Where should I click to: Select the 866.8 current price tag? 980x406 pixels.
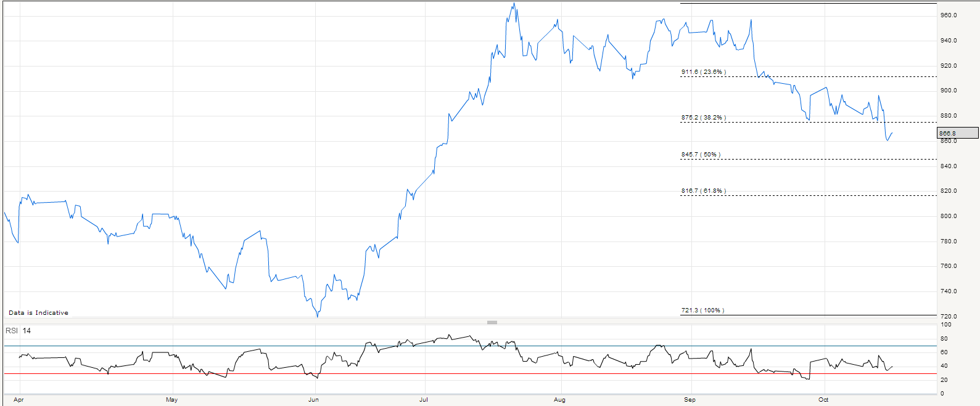coord(957,133)
